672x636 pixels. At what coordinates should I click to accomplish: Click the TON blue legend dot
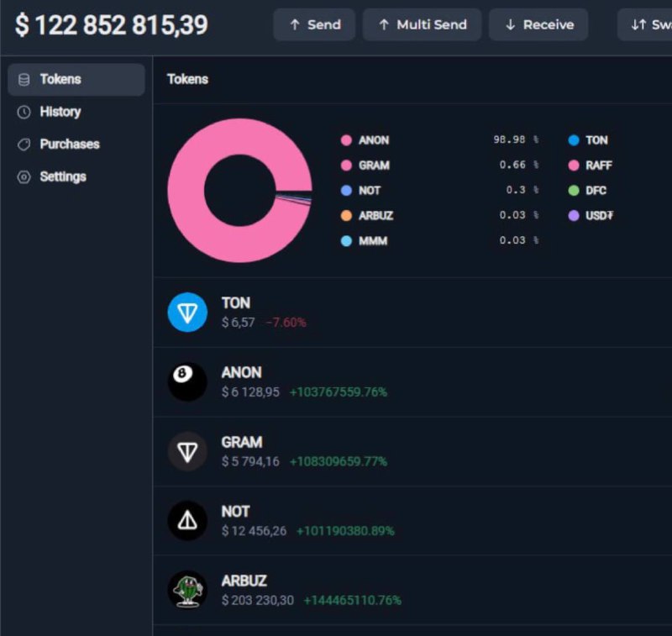click(574, 140)
